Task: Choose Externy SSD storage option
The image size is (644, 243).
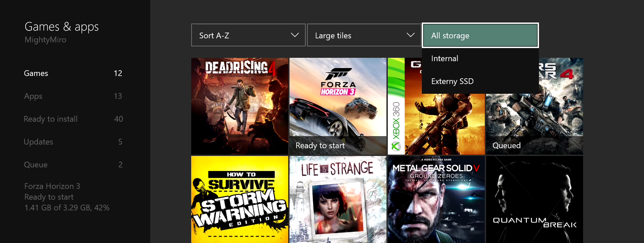Action: click(480, 81)
